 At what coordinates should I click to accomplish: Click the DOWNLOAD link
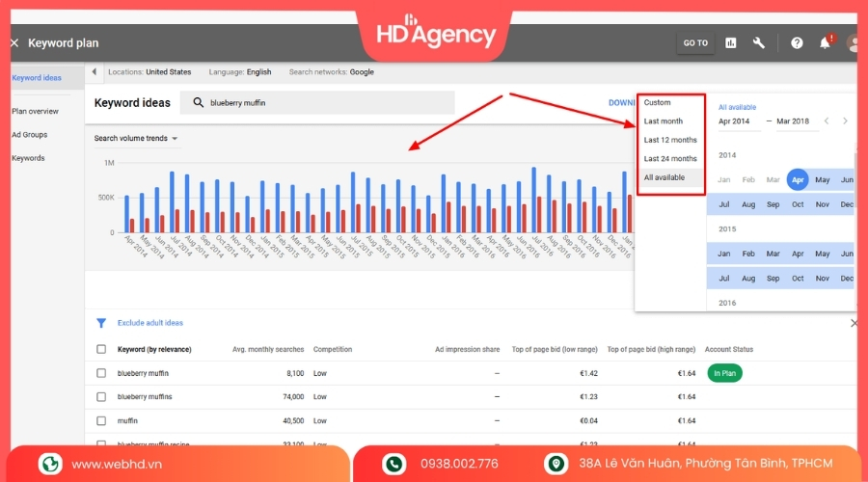point(622,103)
